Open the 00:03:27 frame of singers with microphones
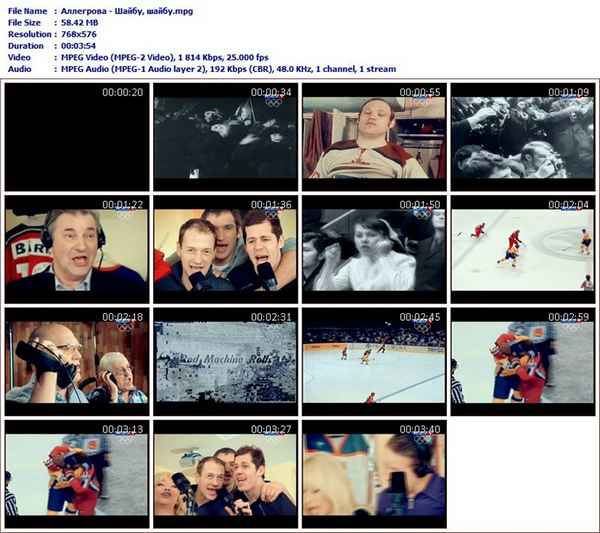 224,474
